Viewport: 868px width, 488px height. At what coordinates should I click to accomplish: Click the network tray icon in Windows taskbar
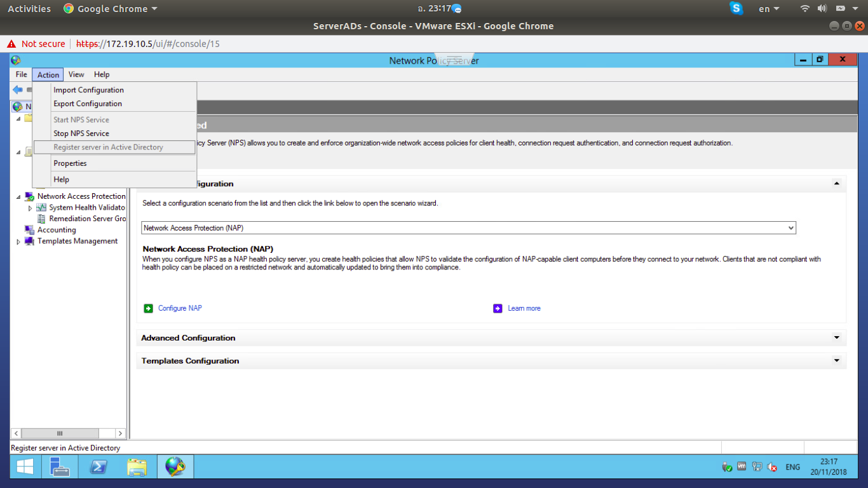click(757, 467)
